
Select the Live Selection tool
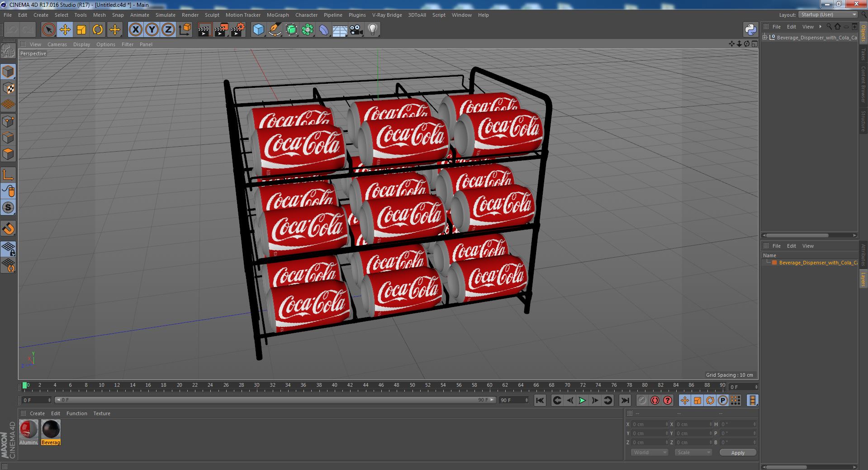tap(48, 30)
